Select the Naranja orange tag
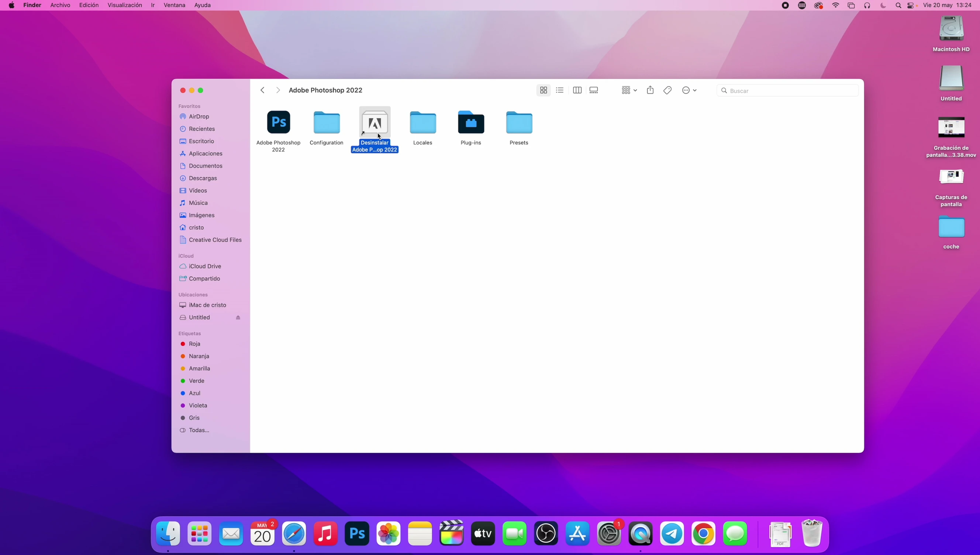 click(210, 356)
